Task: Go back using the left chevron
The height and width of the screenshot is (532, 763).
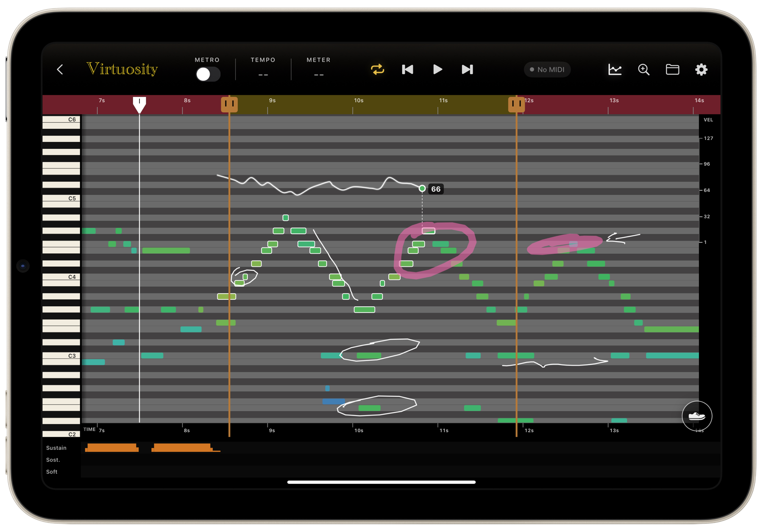Action: coord(60,69)
